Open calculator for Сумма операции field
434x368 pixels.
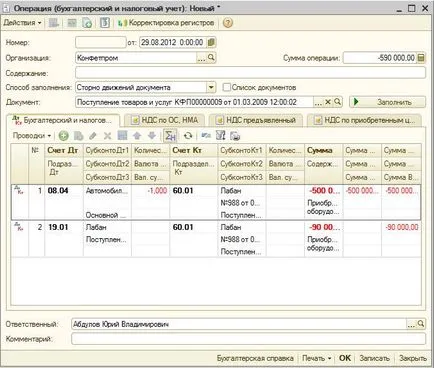tap(421, 58)
